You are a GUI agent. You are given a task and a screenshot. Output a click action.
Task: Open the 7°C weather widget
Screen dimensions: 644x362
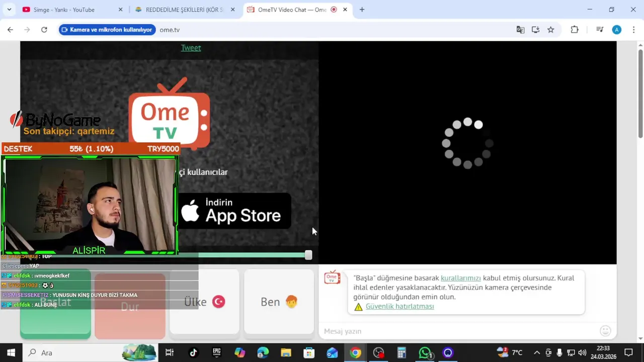pos(510,352)
